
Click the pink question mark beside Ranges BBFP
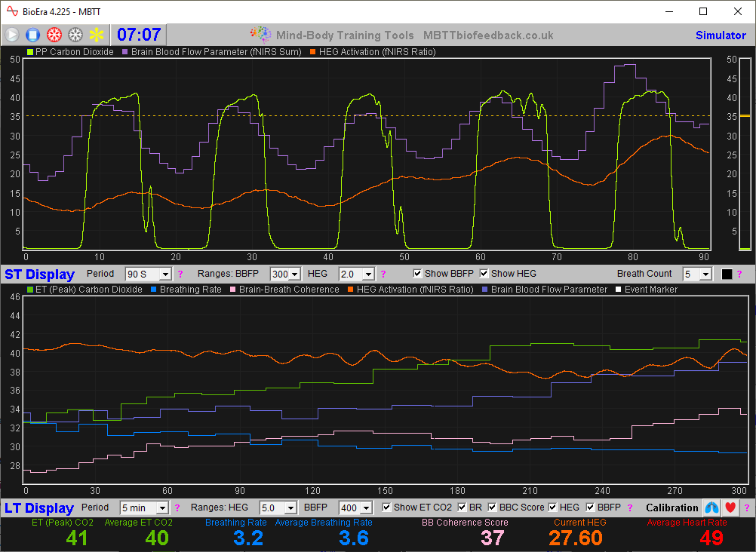coord(383,273)
